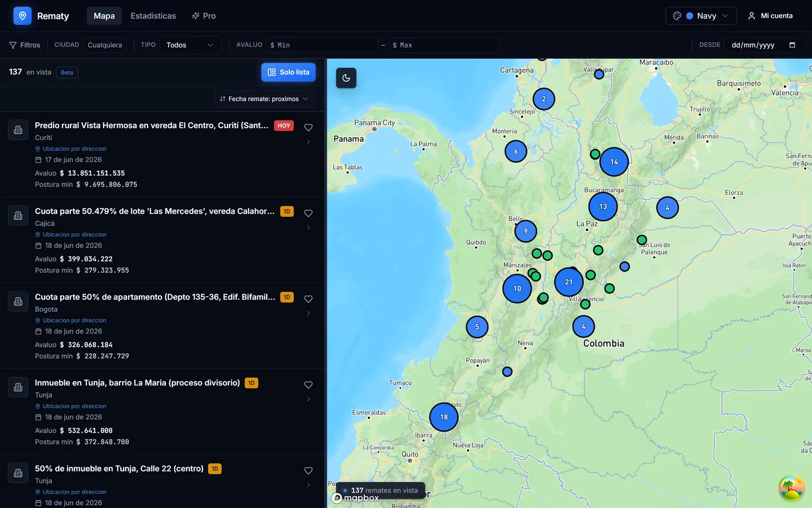Click the Filtros filter button
The width and height of the screenshot is (812, 508).
point(25,45)
